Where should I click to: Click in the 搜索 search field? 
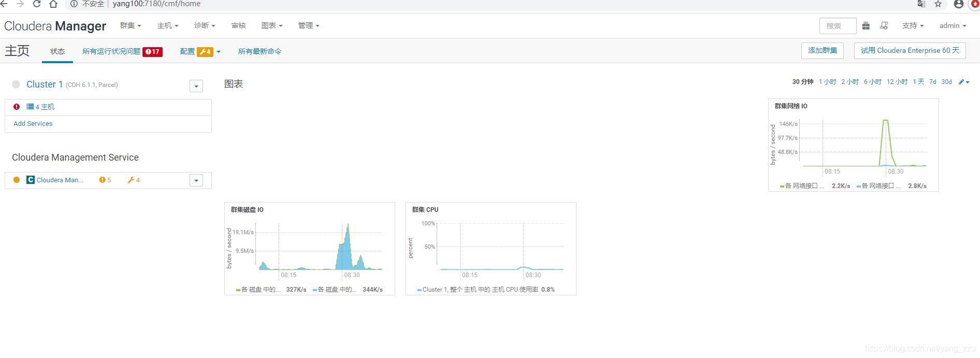pos(838,26)
